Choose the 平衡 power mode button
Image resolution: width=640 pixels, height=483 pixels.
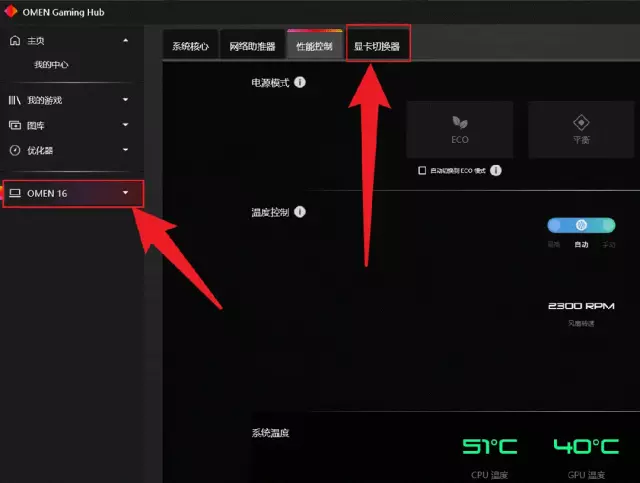[581, 129]
